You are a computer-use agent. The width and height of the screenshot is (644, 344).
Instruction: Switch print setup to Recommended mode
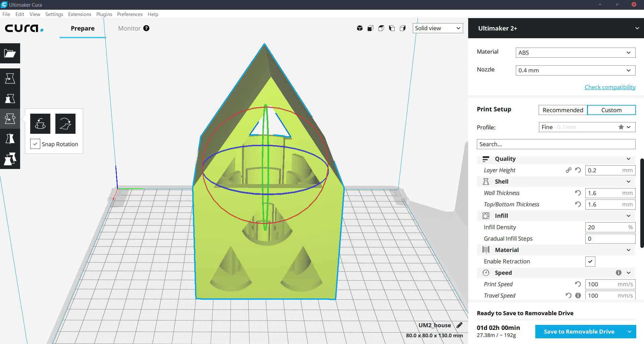tap(563, 110)
